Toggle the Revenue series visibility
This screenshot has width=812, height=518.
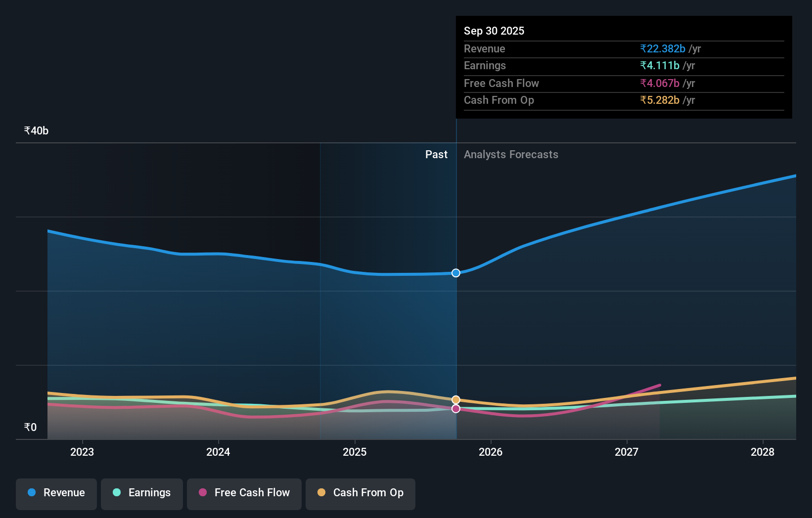click(56, 494)
